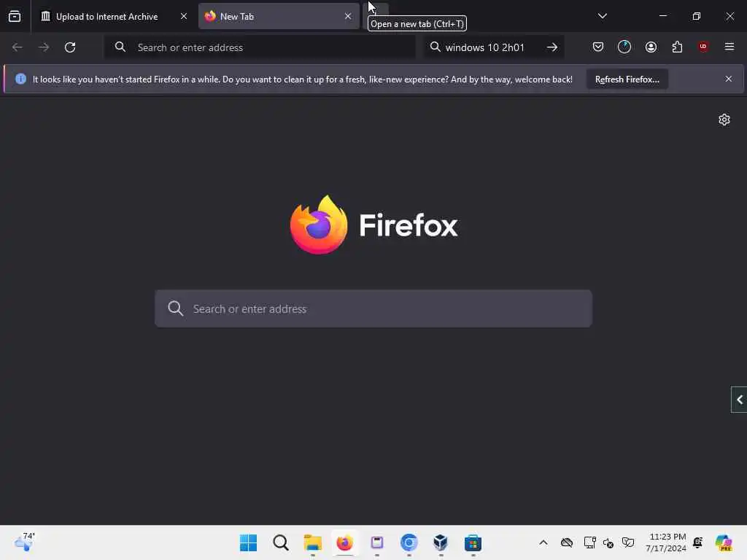This screenshot has height=560, width=747.
Task: Open Extensions puzzle icon
Action: pos(677,47)
